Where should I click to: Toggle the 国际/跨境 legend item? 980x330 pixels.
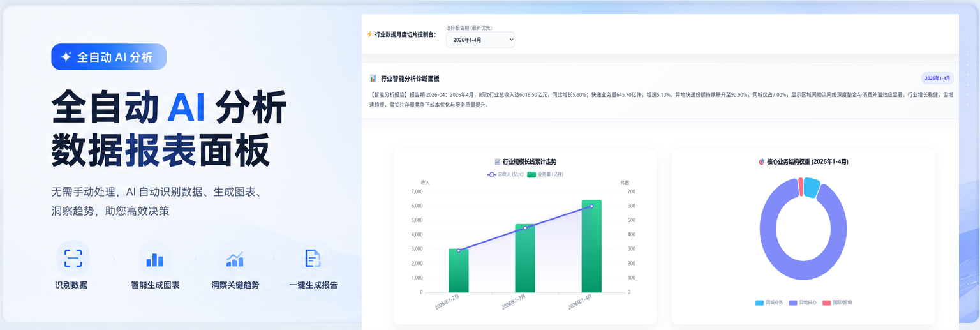pos(837,303)
